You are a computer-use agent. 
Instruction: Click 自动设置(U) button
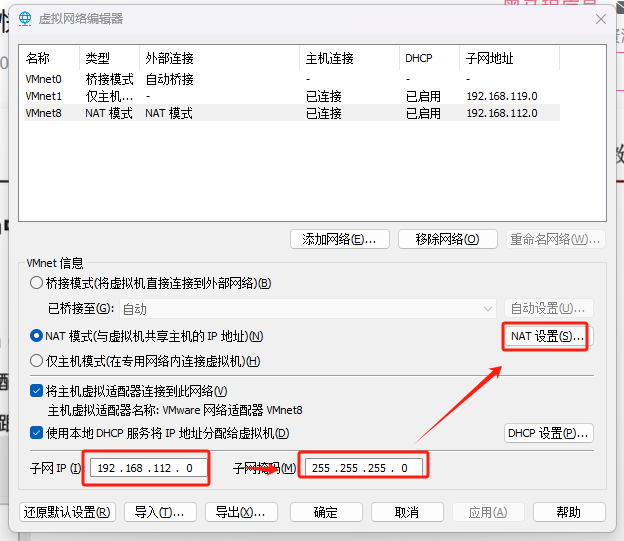coord(549,309)
